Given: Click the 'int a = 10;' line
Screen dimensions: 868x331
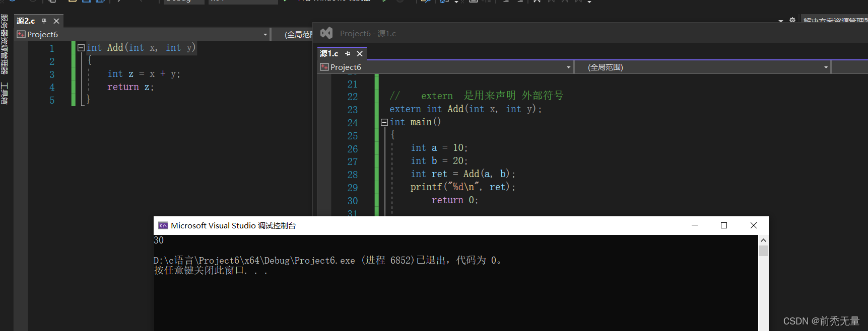Looking at the screenshot, I should click(x=439, y=148).
